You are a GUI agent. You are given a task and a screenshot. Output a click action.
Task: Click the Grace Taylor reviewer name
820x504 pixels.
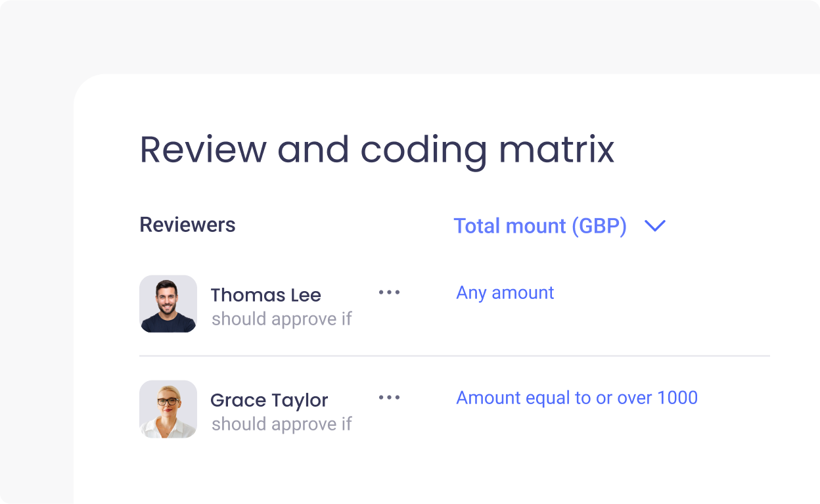(x=269, y=400)
